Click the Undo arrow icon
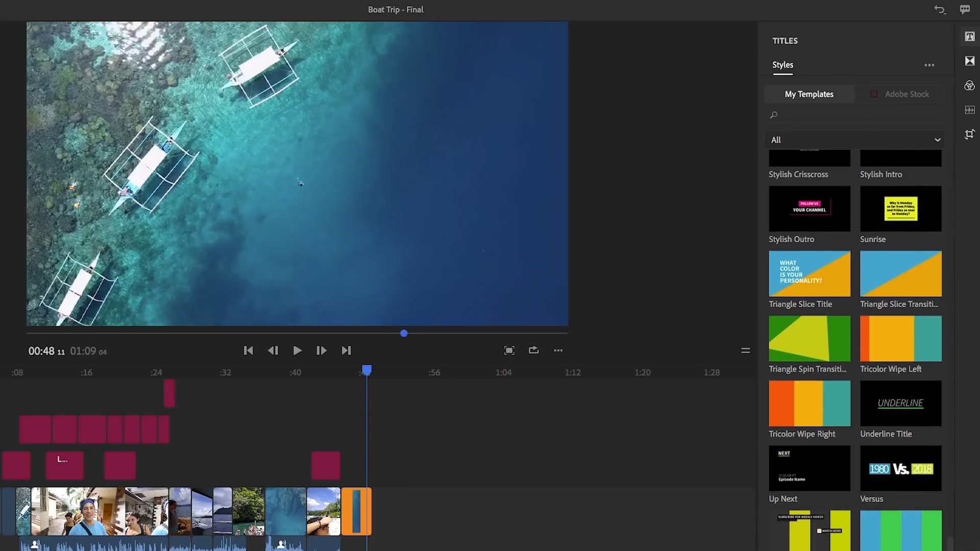980x551 pixels. pos(939,10)
